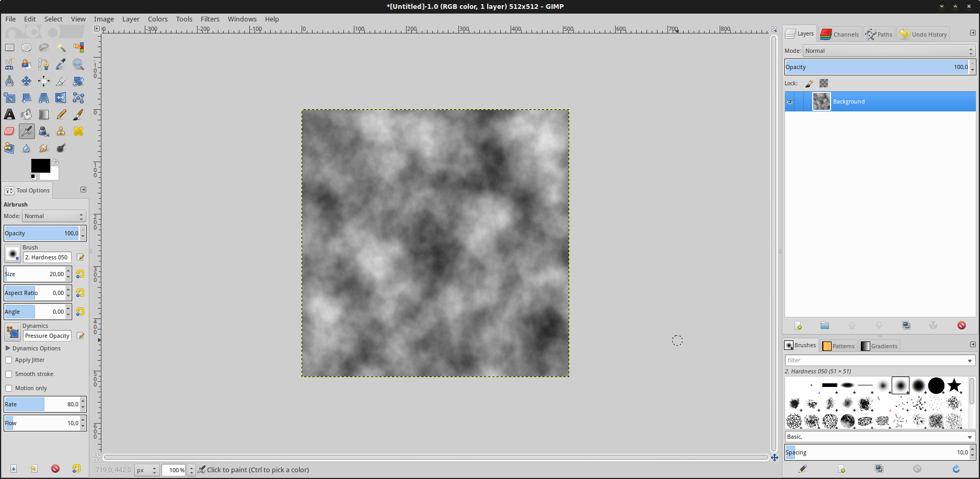Screen dimensions: 980x479
Task: Select the Text tool
Action: coord(9,115)
